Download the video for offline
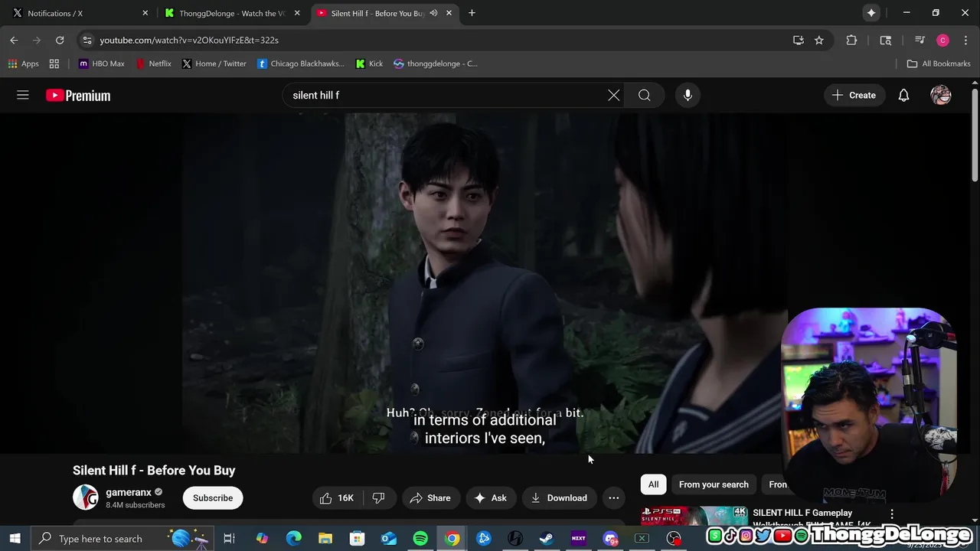 [559, 498]
